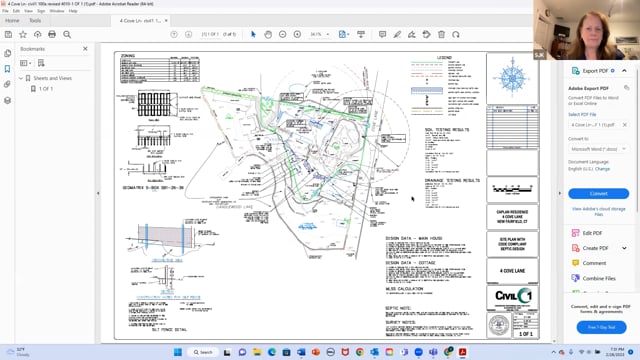Star this file with bookmark icon
This screenshot has width=640, height=360.
23,35
